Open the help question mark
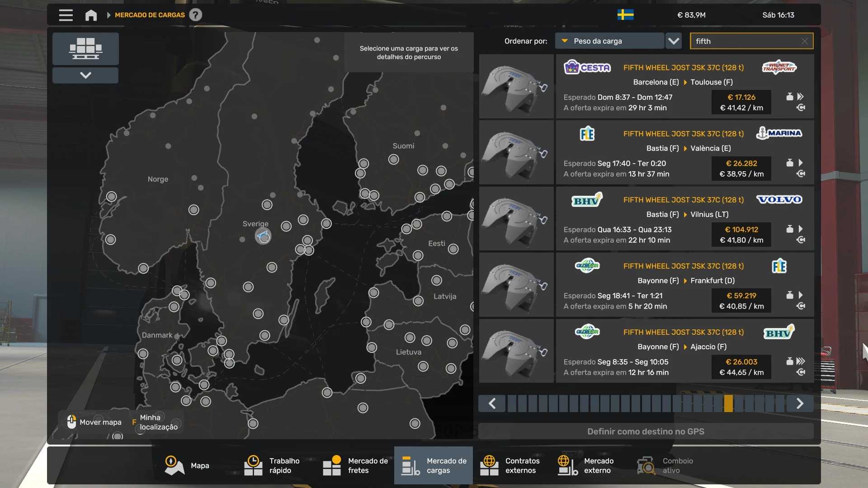The height and width of the screenshot is (488, 868). point(195,15)
